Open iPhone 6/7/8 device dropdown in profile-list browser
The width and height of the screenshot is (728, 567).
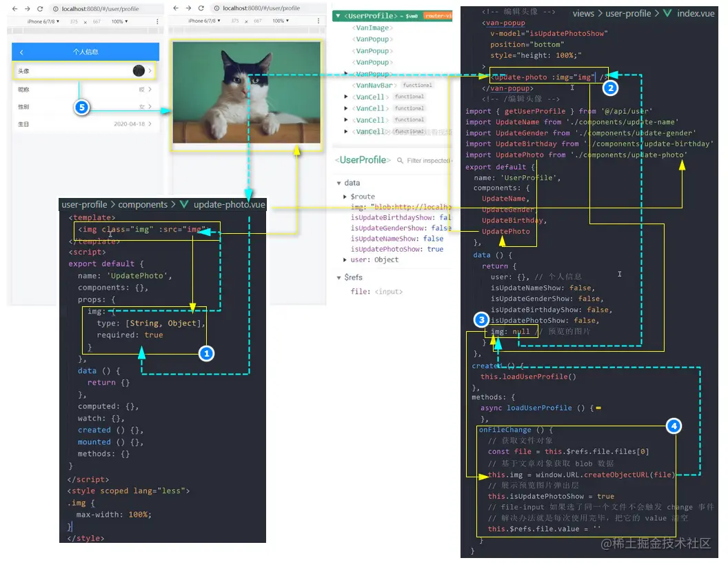pos(43,21)
